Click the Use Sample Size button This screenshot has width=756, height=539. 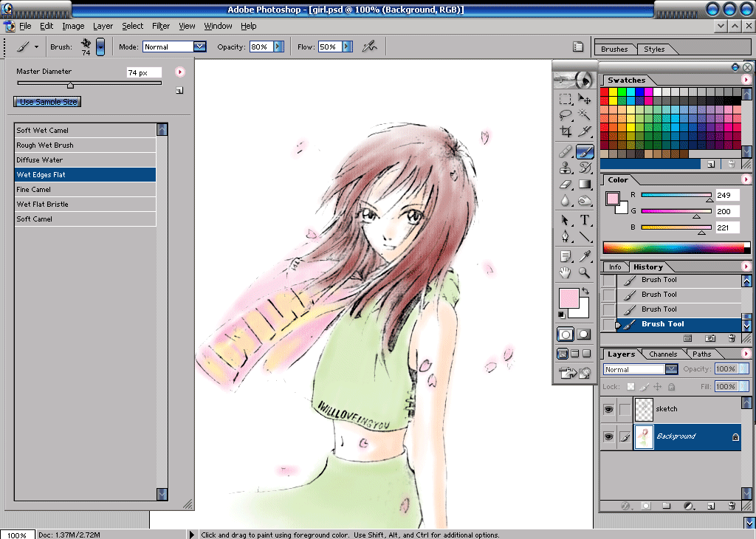(x=48, y=102)
